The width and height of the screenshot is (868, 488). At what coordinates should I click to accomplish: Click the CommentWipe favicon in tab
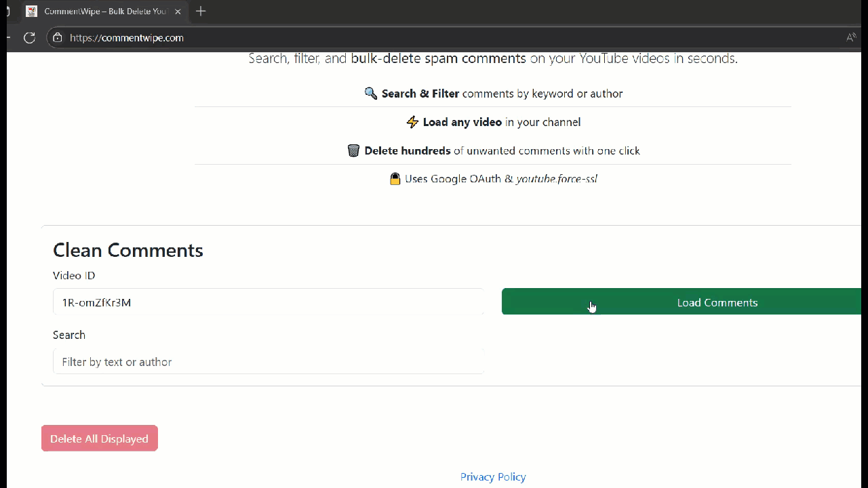point(31,12)
